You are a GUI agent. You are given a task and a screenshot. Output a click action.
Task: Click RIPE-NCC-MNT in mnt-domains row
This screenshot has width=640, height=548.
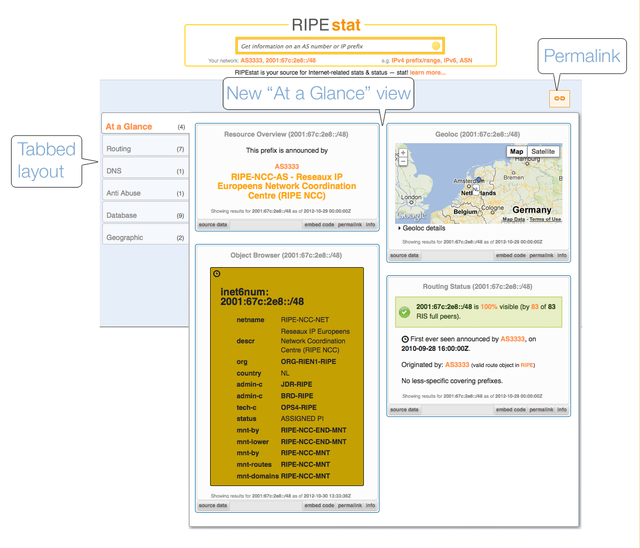click(x=305, y=476)
